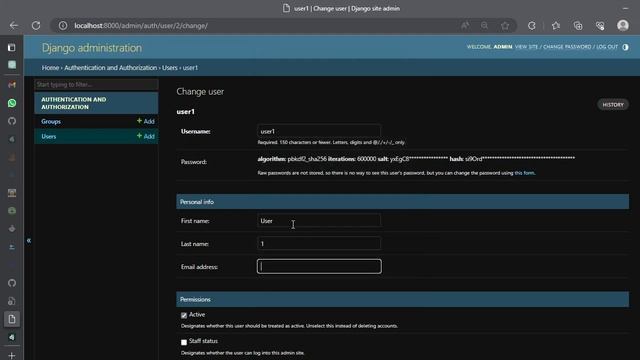The image size is (640, 360).
Task: Click the 'Change user' heading
Action: (200, 91)
